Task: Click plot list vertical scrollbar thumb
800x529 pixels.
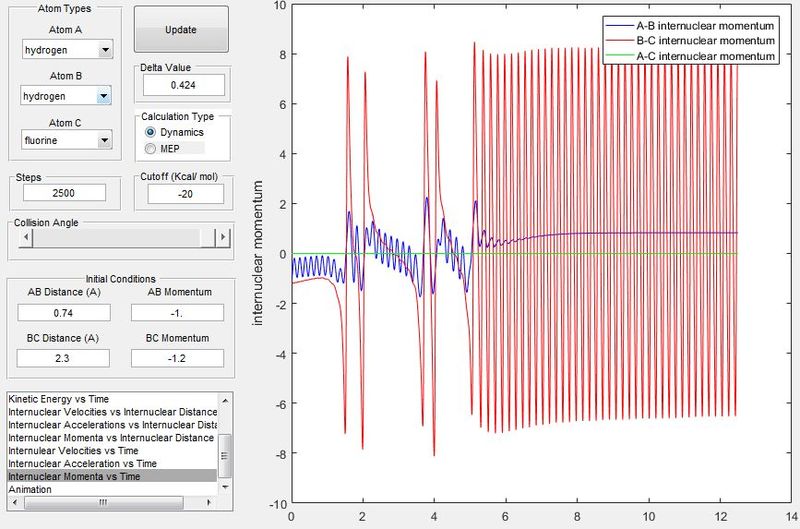Action: [x=225, y=456]
